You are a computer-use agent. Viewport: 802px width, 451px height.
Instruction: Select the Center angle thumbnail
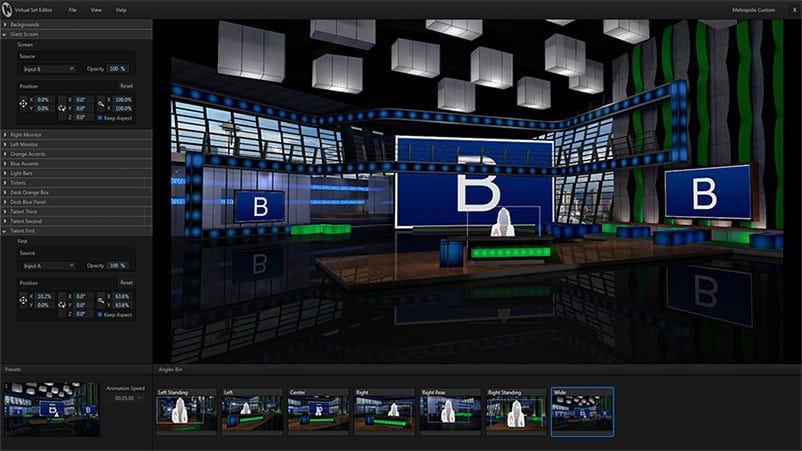point(318,412)
